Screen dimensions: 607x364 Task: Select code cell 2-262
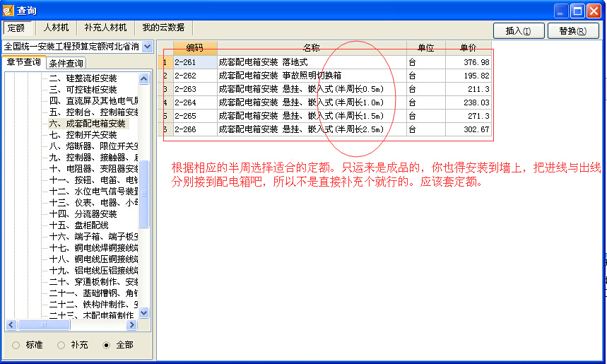point(195,76)
